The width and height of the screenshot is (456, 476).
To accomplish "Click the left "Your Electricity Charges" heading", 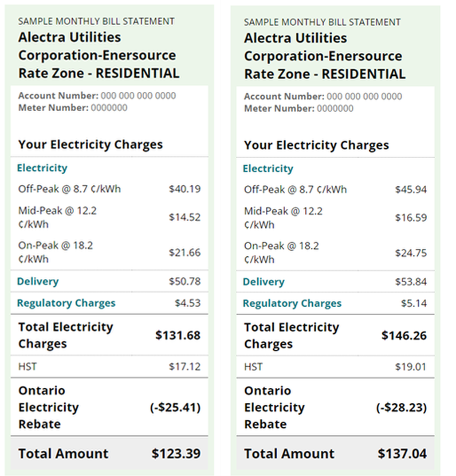I will pos(90,144).
